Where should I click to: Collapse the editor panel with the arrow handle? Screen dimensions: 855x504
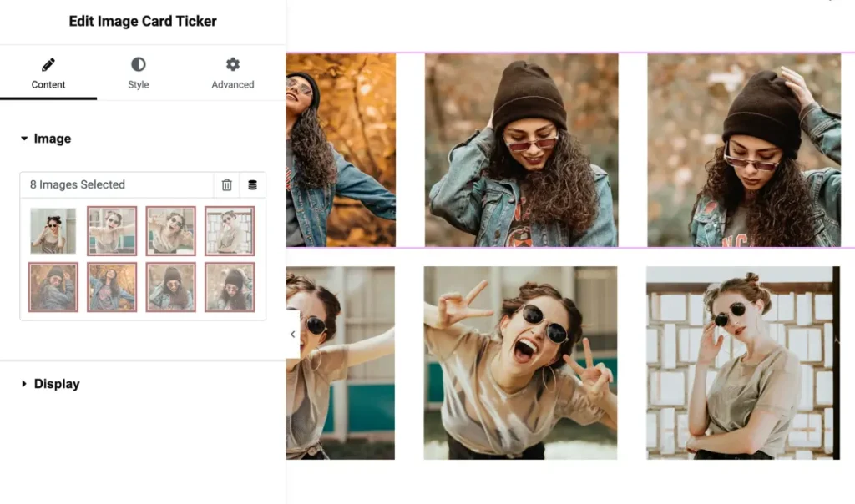coord(293,335)
